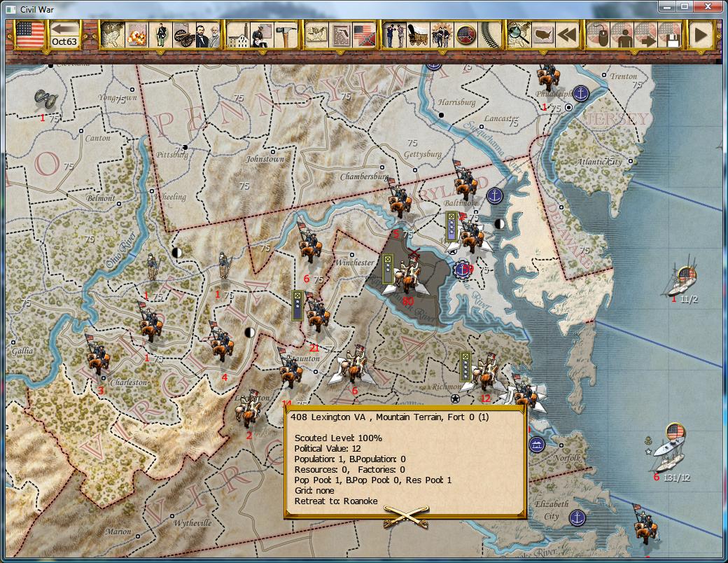
Task: Click the two generals portrait icon
Action: click(208, 34)
